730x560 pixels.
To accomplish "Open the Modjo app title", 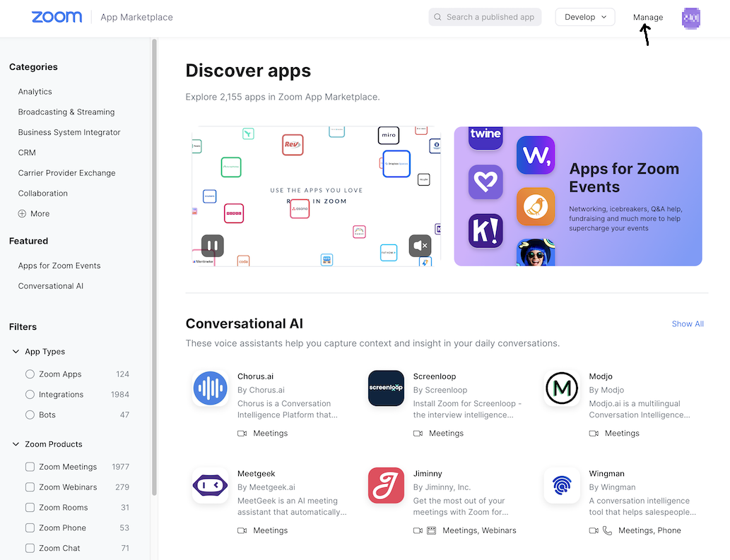I will (x=601, y=376).
